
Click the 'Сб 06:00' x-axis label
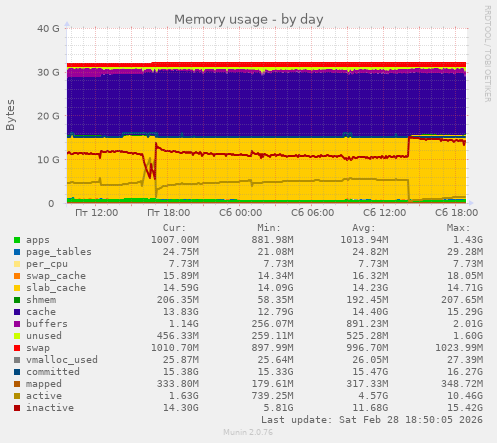click(x=312, y=213)
